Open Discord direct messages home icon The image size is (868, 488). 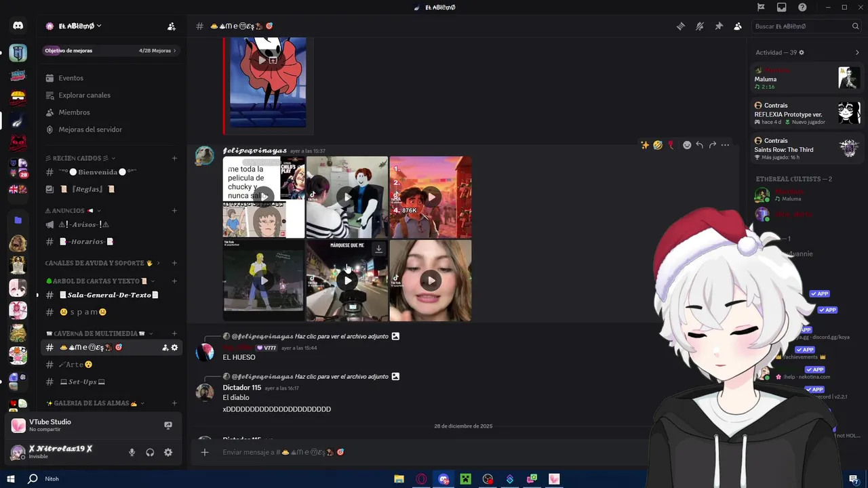tap(18, 26)
